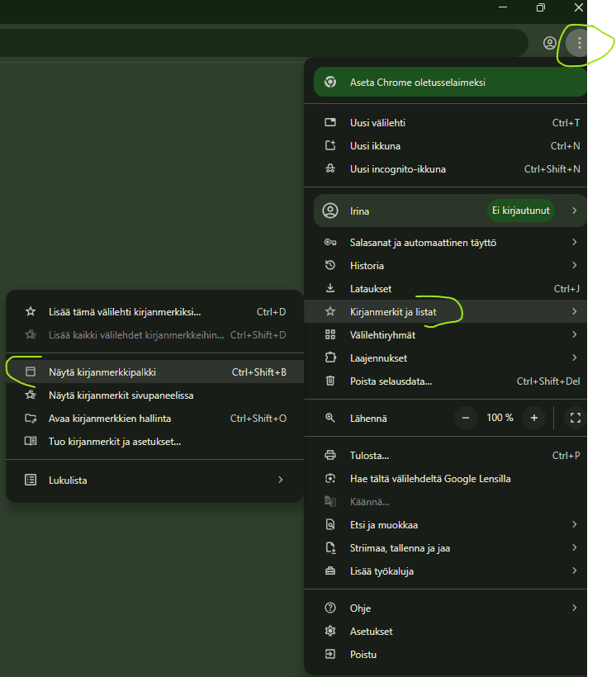Click the grid icon beside Välilehtiryhmät

(x=330, y=334)
